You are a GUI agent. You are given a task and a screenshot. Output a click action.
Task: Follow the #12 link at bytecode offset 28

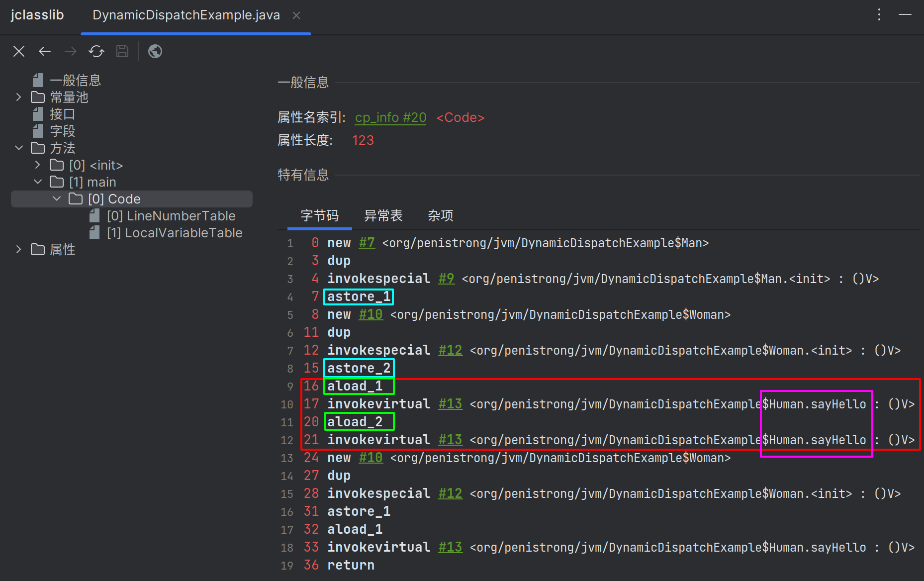pos(451,493)
